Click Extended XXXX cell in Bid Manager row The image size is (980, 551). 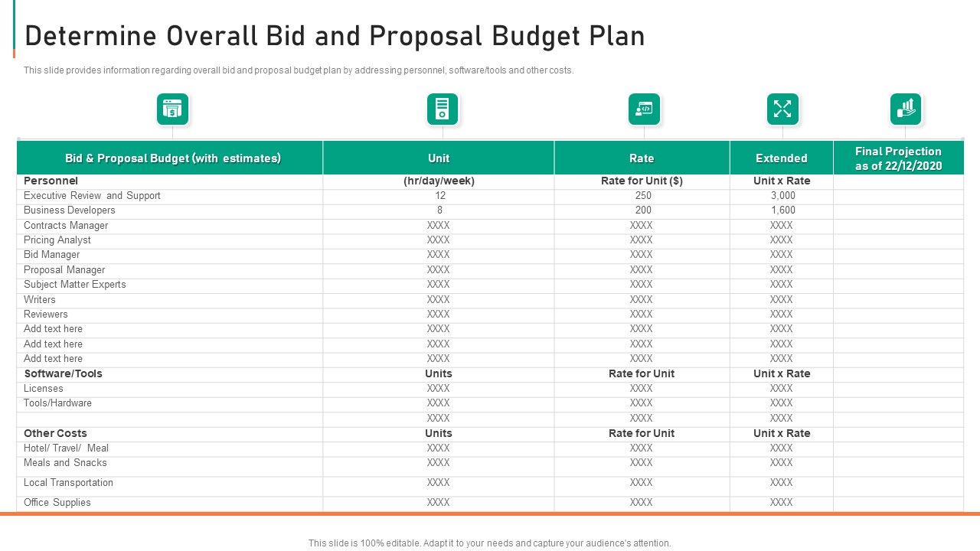782,255
